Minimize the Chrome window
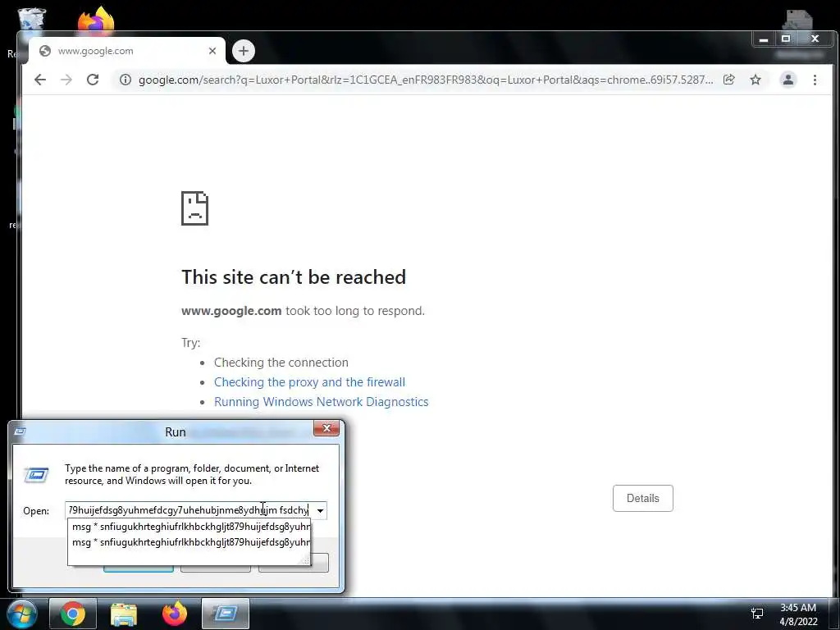Image resolution: width=840 pixels, height=630 pixels. click(x=764, y=39)
